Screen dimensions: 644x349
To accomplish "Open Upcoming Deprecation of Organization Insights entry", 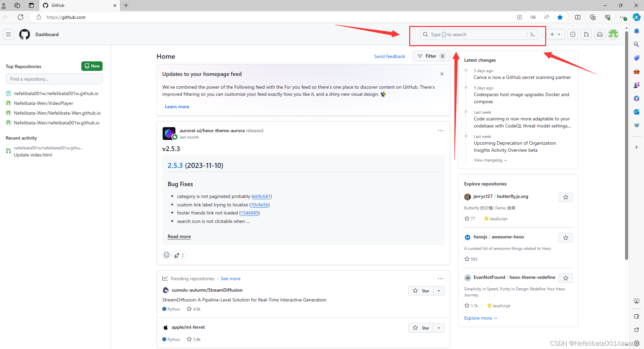I will [x=515, y=147].
